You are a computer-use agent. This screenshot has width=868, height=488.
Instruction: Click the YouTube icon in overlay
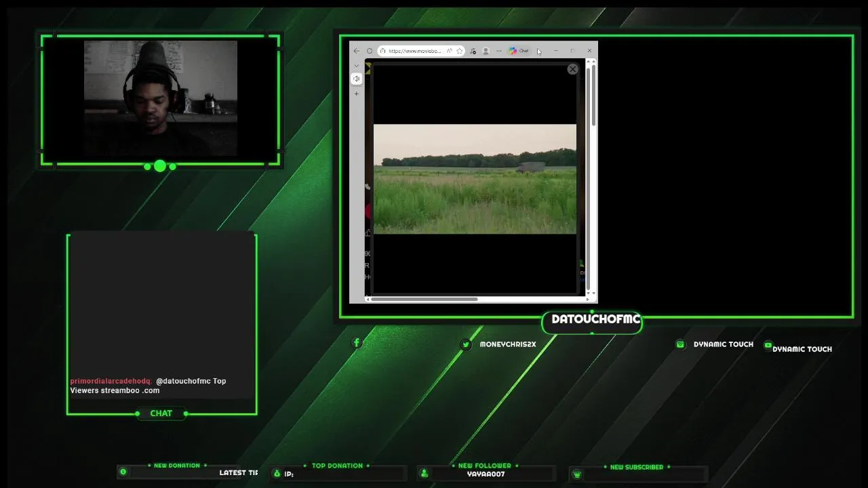click(x=768, y=345)
